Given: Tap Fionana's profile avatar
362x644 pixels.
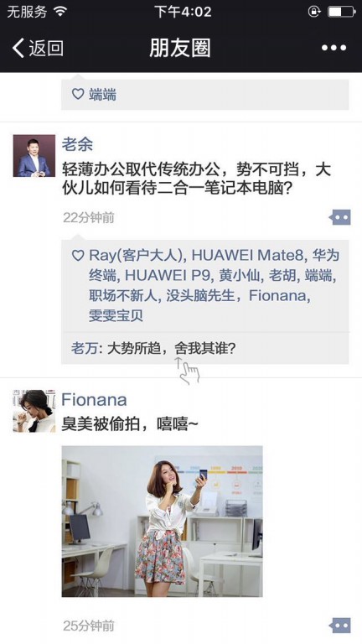Looking at the screenshot, I should coord(34,411).
